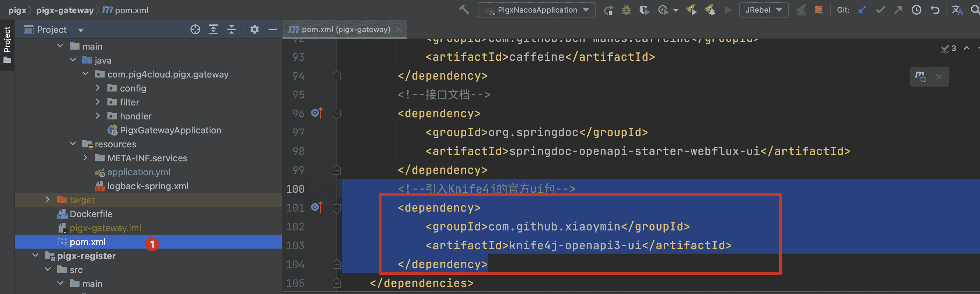This screenshot has width=980, height=294.
Task: Click the Debug bug icon
Action: pyautogui.click(x=626, y=10)
